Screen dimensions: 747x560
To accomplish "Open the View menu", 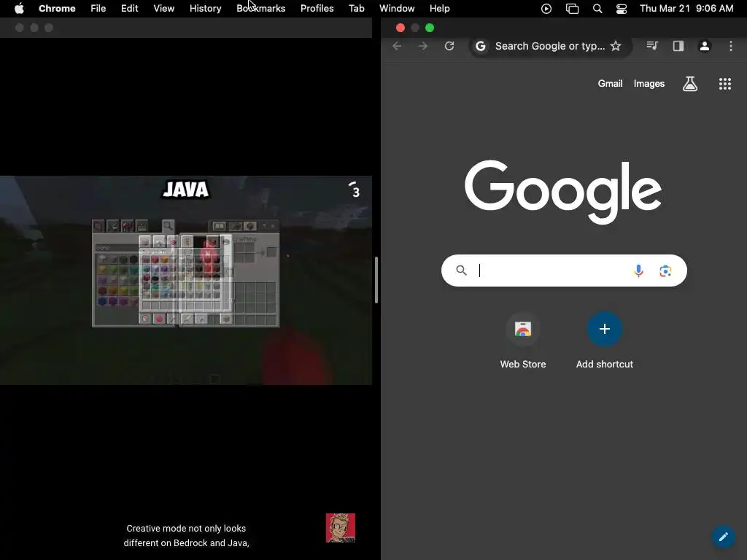I will (164, 9).
